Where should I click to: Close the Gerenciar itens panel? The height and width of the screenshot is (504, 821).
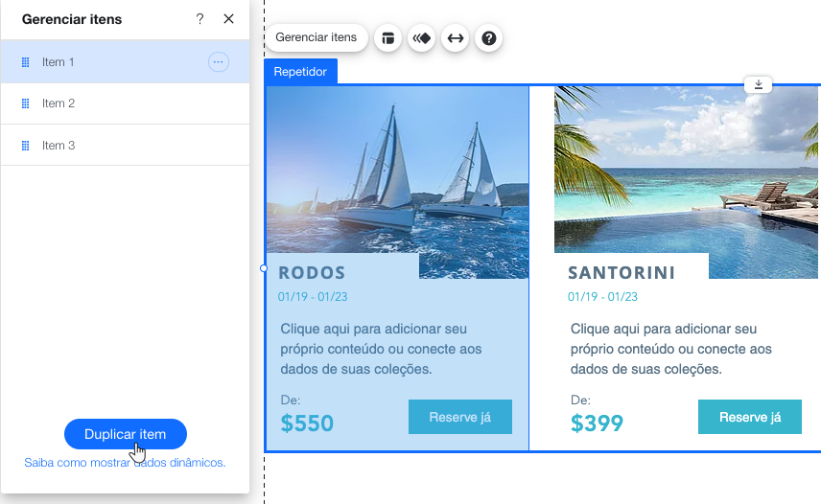tap(229, 19)
